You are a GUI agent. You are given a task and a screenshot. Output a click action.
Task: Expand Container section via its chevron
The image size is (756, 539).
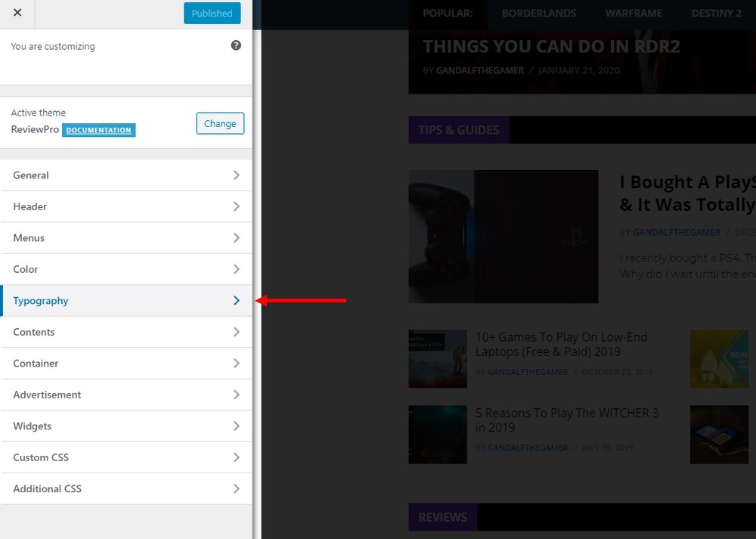click(x=236, y=363)
